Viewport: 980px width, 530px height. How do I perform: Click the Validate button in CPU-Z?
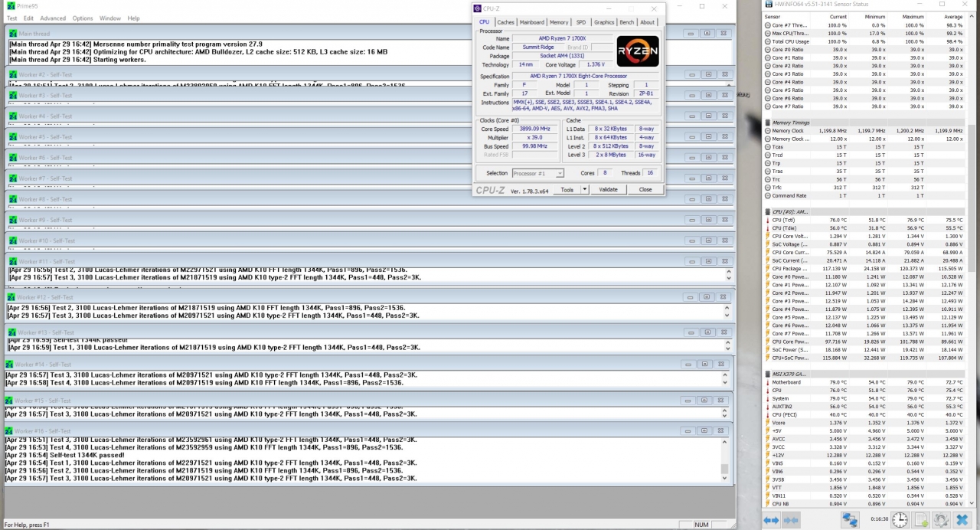(608, 189)
